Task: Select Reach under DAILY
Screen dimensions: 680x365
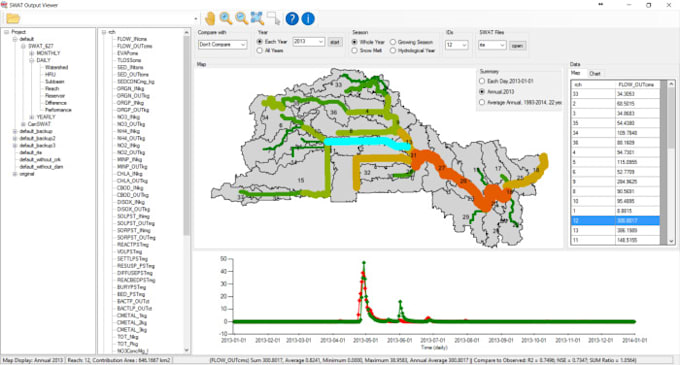Action: pyautogui.click(x=52, y=88)
